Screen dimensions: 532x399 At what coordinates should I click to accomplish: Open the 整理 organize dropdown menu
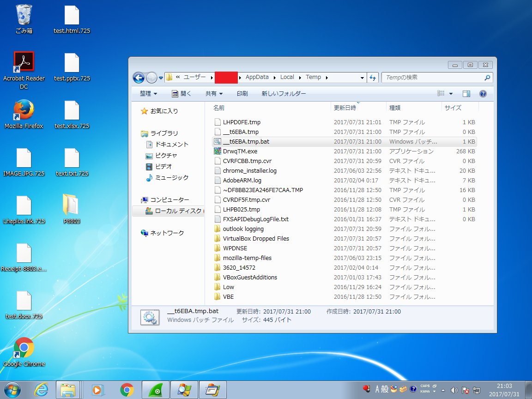(x=148, y=94)
